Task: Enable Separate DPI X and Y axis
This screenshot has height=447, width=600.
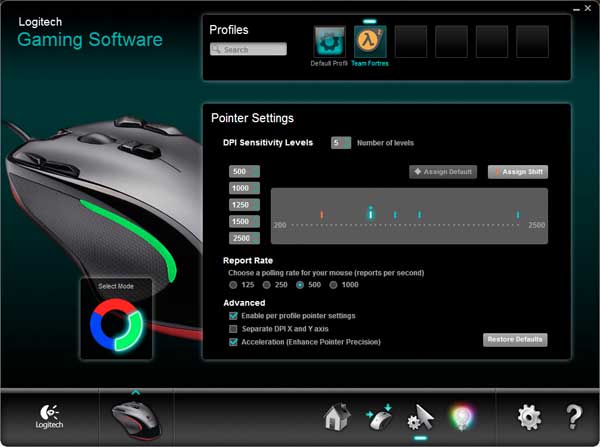Action: pyautogui.click(x=233, y=329)
